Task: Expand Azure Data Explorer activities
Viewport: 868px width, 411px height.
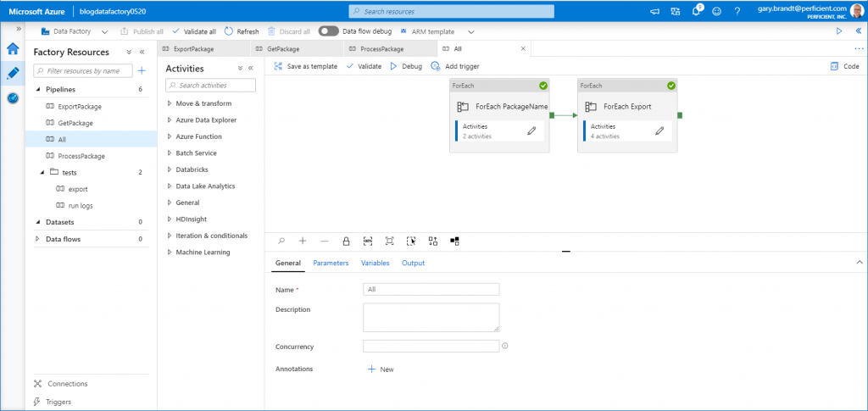Action: (170, 120)
